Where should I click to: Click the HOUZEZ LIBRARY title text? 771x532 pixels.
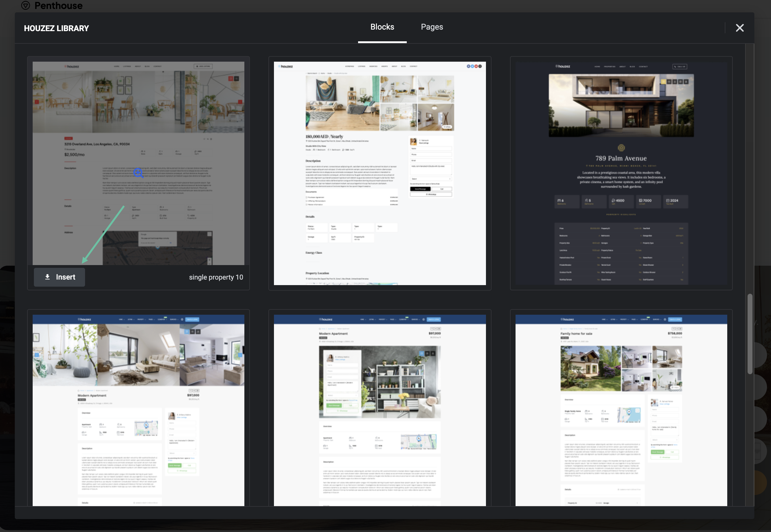[56, 28]
